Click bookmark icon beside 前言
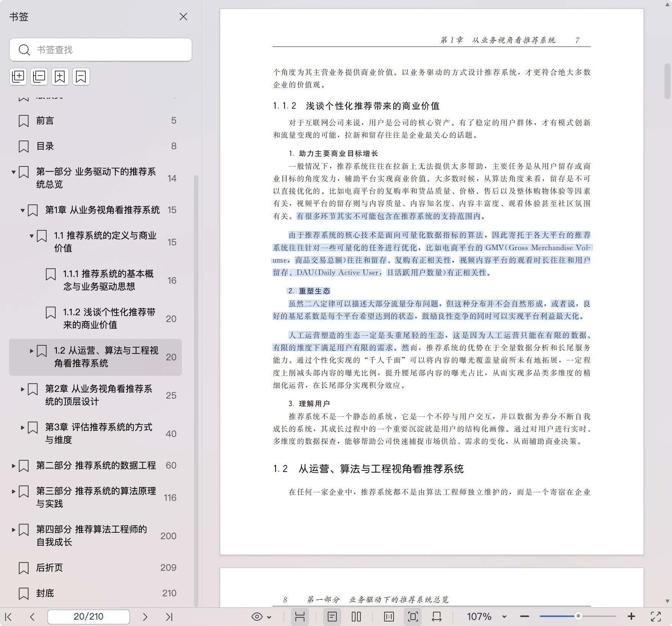Viewport: 672px width, 626px height. click(x=24, y=121)
